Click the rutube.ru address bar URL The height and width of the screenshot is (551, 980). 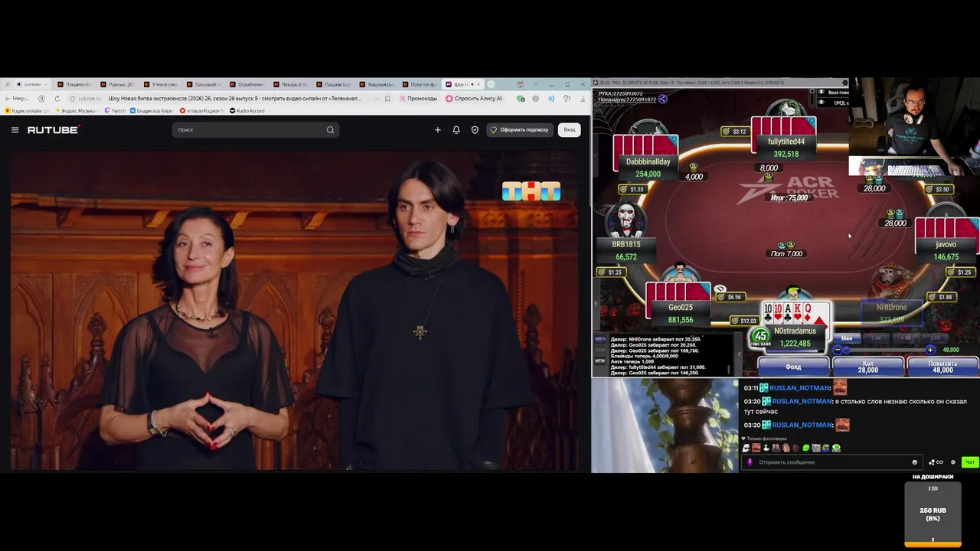(x=89, y=99)
